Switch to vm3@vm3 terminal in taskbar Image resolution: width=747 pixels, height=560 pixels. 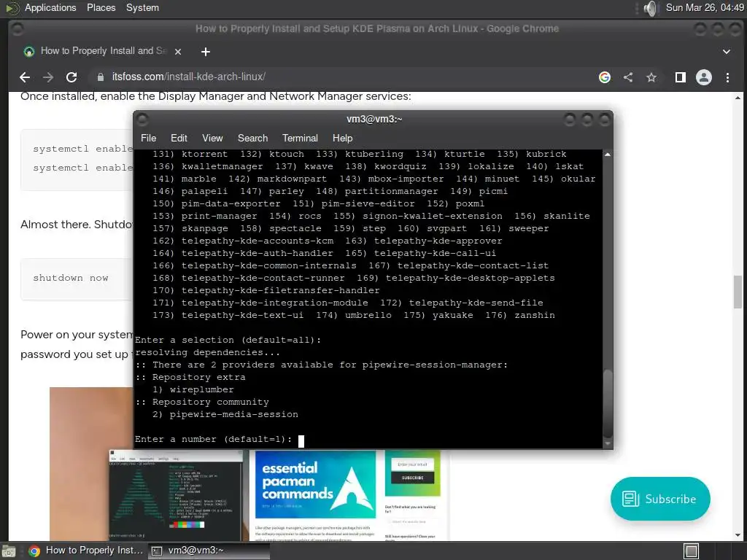pos(209,551)
